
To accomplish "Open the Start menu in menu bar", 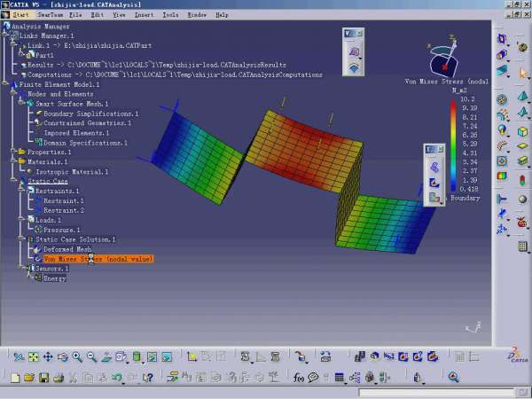I will tap(20, 15).
